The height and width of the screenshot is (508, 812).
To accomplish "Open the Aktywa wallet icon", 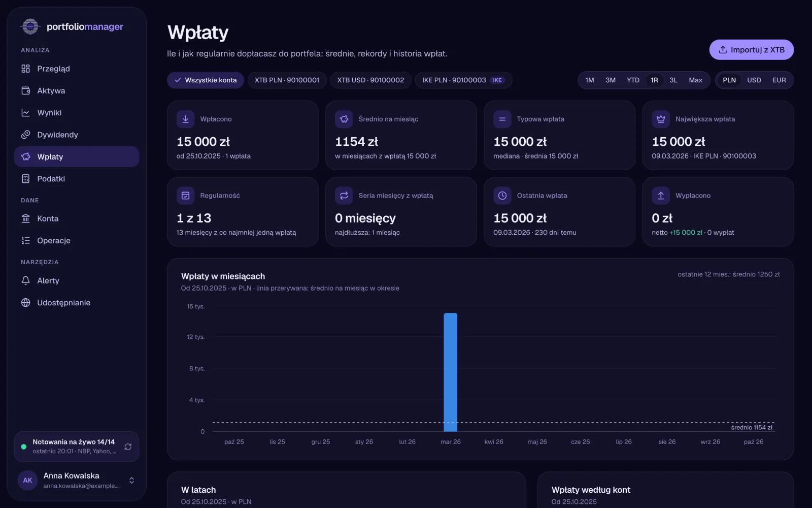I will click(25, 90).
